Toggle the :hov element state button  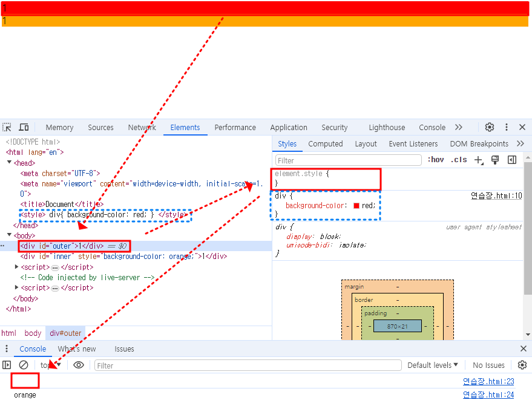tap(436, 160)
